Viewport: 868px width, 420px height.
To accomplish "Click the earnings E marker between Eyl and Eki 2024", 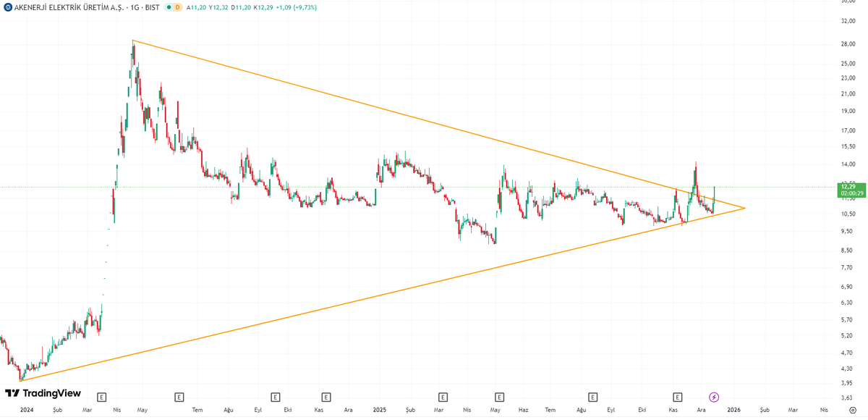I will [275, 397].
